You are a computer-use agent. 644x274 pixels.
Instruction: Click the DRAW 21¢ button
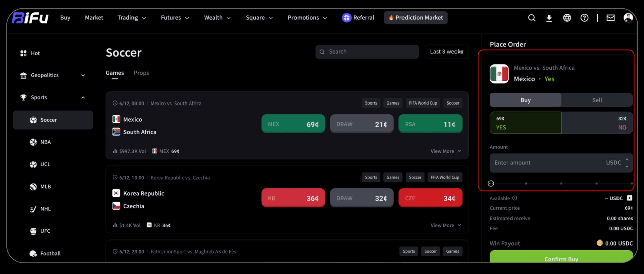tap(362, 124)
